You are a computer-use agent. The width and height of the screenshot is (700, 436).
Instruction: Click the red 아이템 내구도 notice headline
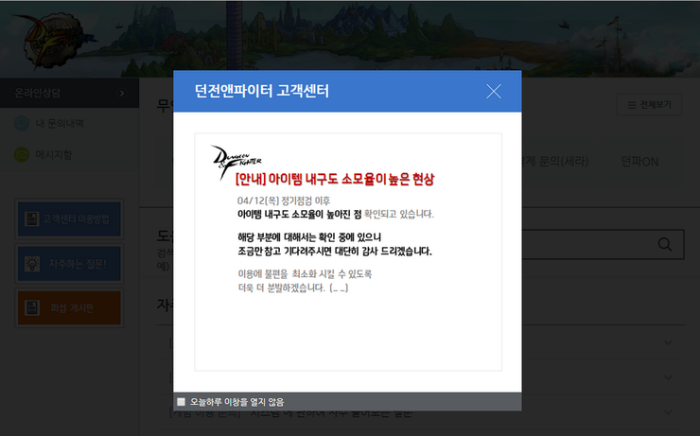335,180
